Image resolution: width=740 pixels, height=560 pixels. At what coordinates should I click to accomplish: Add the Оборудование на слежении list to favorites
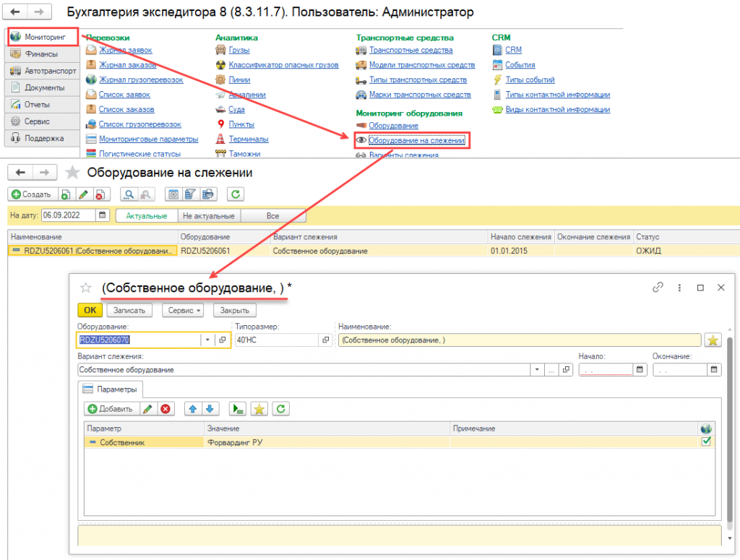coord(72,173)
